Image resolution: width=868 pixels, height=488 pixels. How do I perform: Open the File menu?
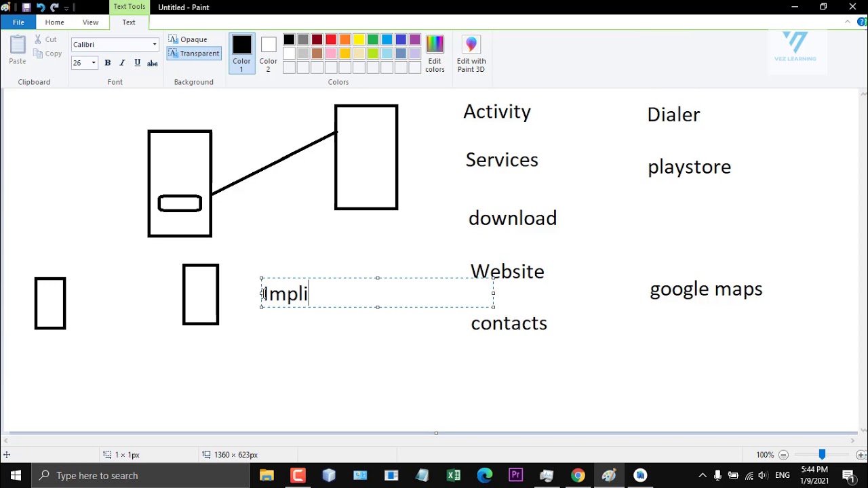click(x=18, y=22)
